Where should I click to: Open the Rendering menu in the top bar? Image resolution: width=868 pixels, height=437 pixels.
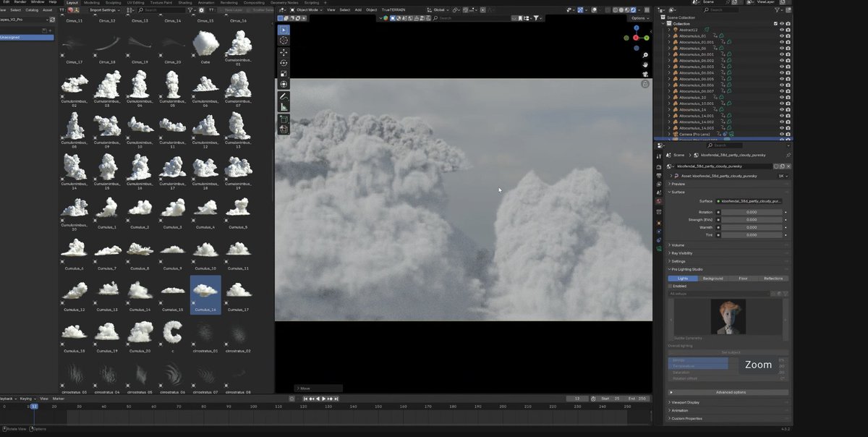(229, 3)
